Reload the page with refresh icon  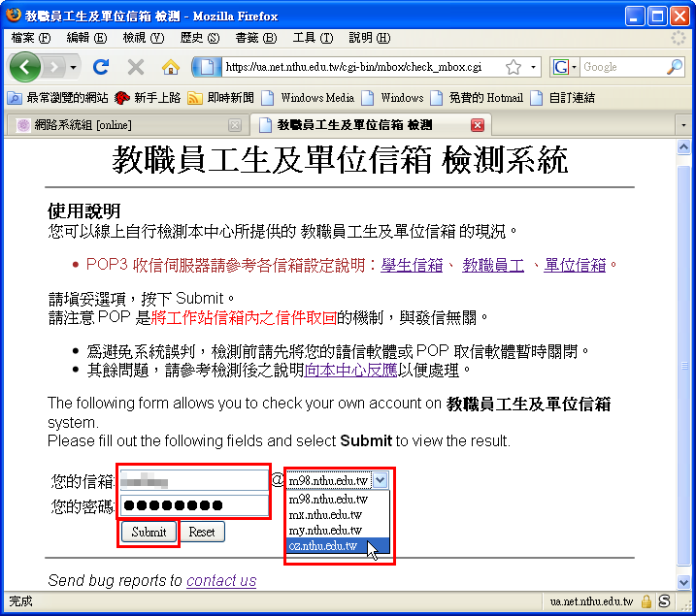[x=100, y=67]
